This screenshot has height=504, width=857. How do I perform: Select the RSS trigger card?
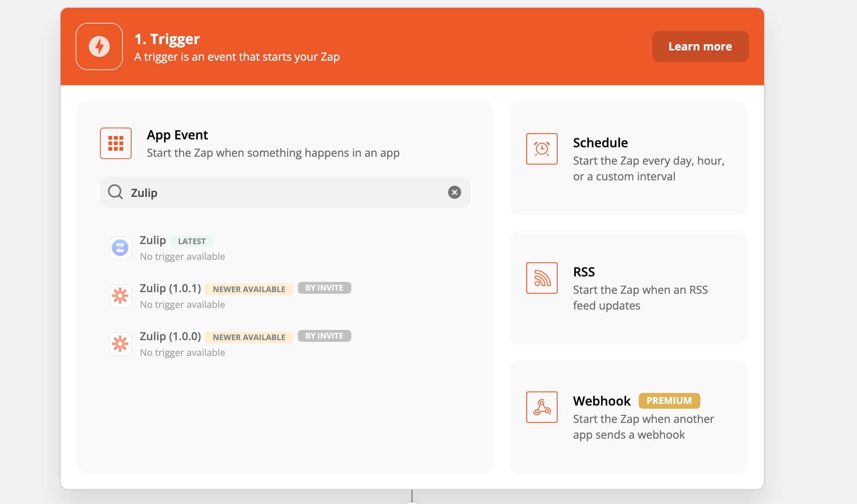pos(628,287)
